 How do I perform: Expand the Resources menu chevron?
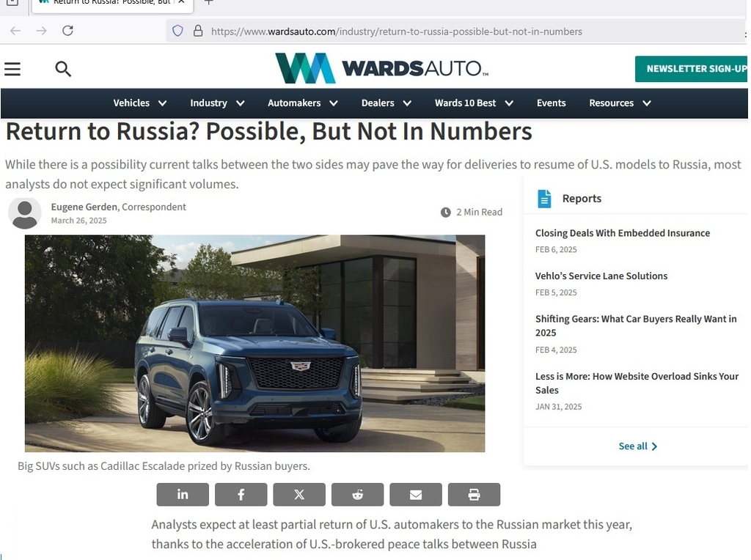[647, 103]
